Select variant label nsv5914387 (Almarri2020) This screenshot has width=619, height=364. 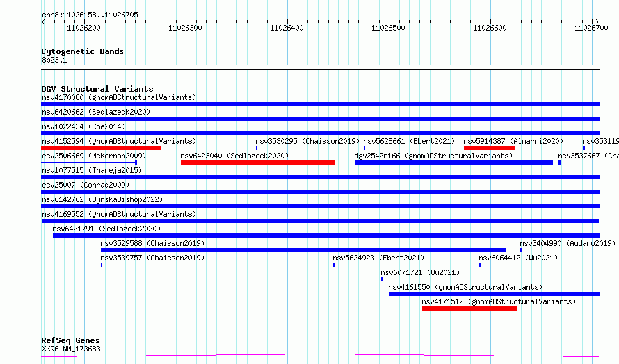click(513, 141)
